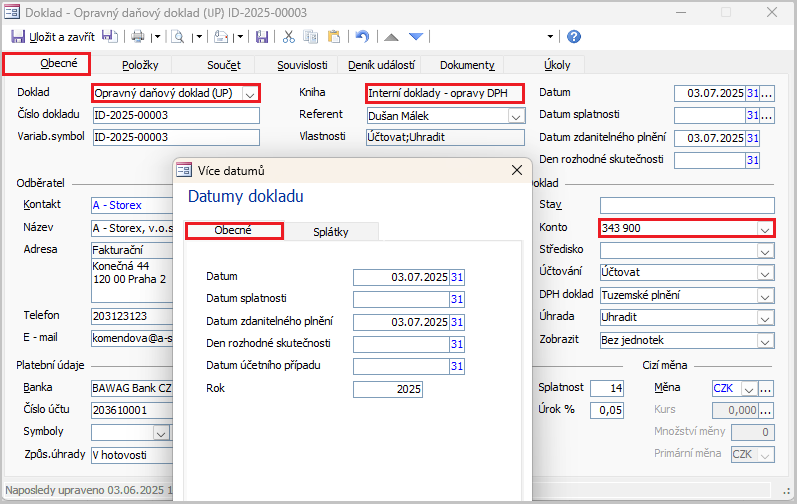Select Splátky tab in Více datumů dialog
797x504 pixels.
(x=330, y=232)
